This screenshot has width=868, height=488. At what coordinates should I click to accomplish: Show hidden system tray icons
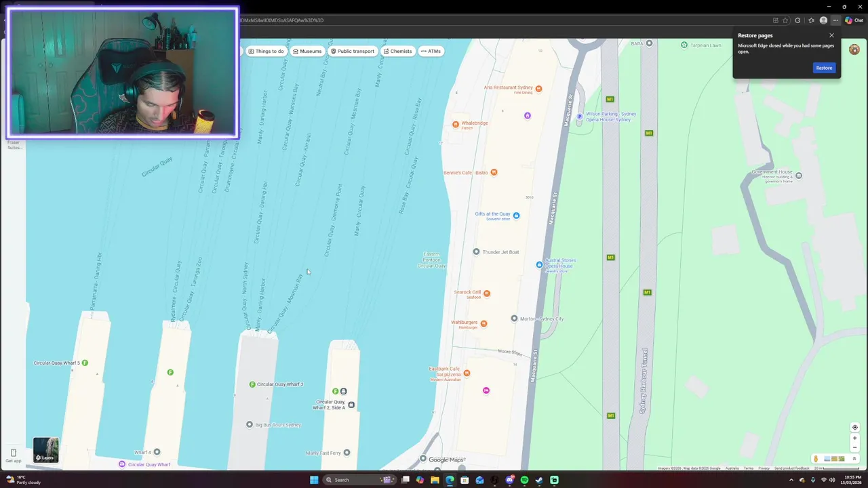[791, 480]
